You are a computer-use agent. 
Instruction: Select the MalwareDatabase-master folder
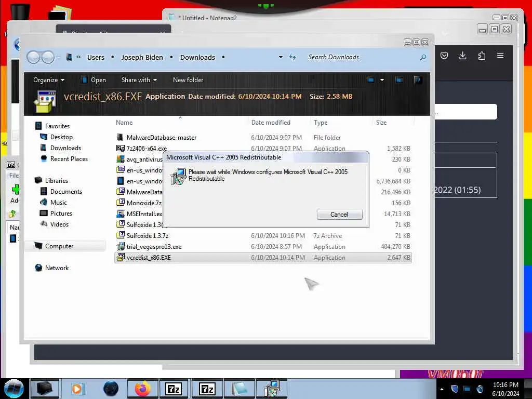click(162, 137)
